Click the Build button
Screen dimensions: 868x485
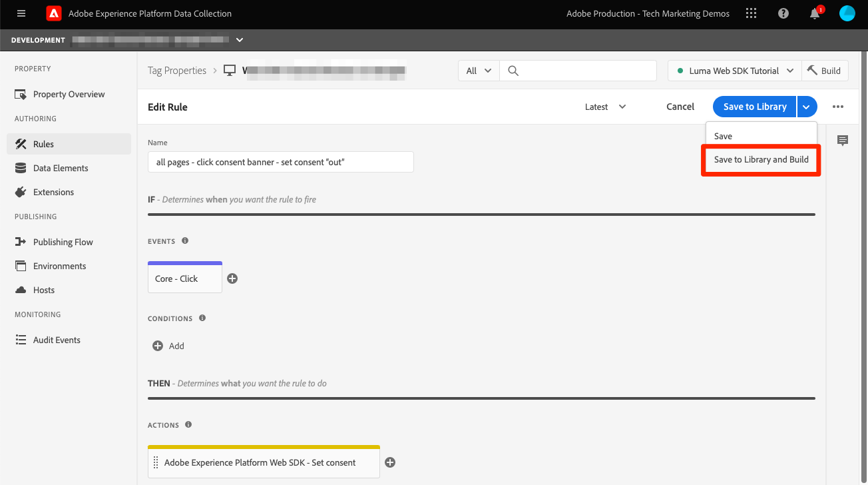825,71
